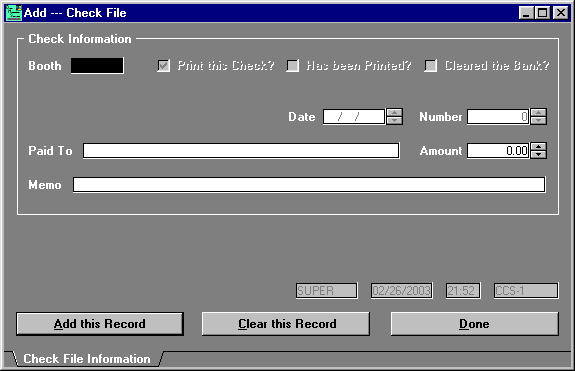Select the Check File Information tab
This screenshot has height=371, width=575.
(x=87, y=359)
